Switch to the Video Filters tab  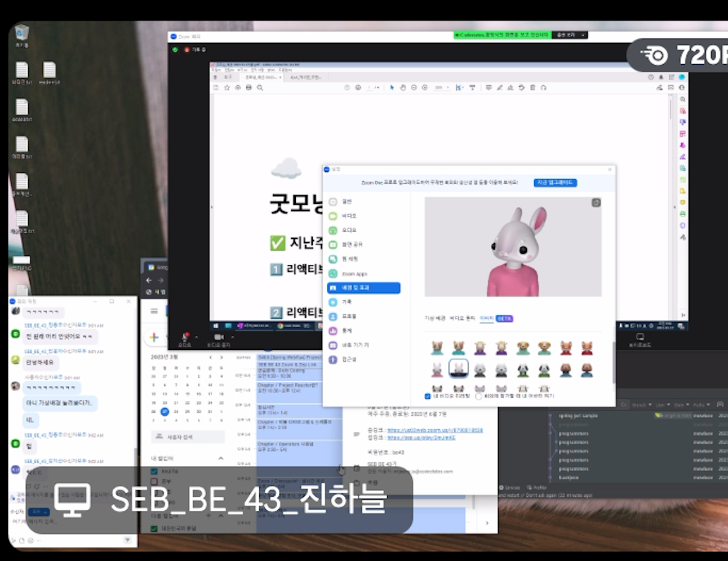pyautogui.click(x=462, y=318)
